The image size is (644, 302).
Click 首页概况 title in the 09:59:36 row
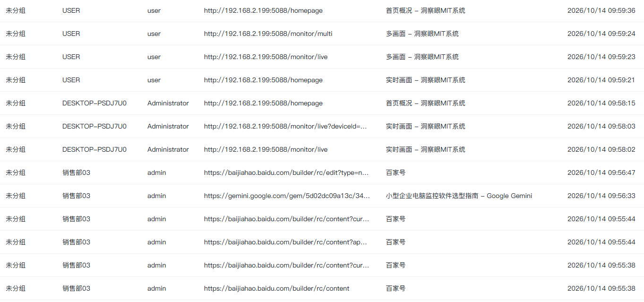(425, 10)
